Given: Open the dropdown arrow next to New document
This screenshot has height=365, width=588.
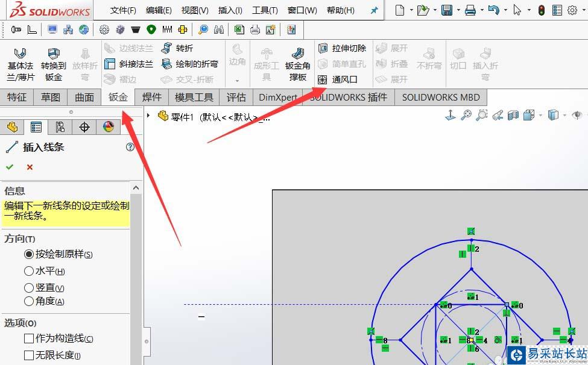Looking at the screenshot, I should (x=411, y=10).
